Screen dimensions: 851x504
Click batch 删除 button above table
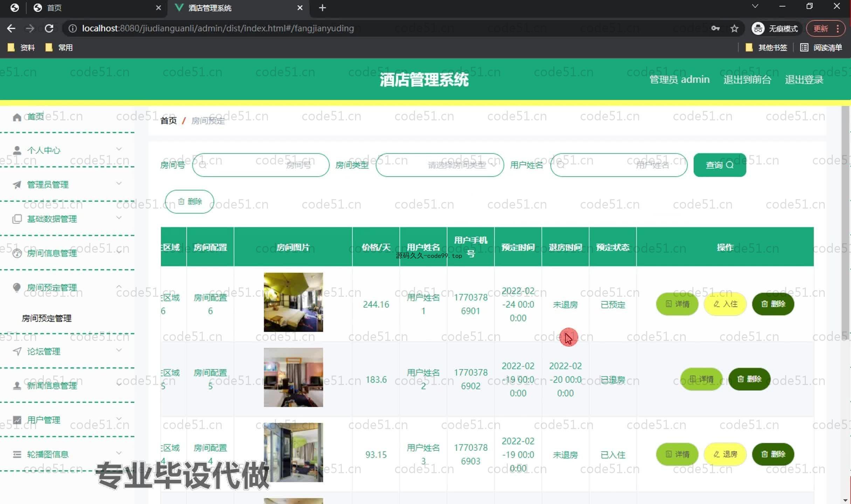click(189, 202)
